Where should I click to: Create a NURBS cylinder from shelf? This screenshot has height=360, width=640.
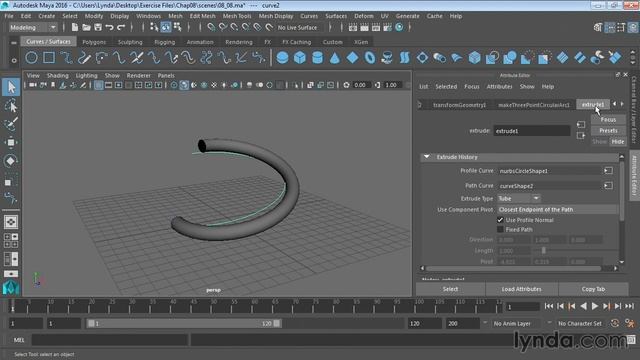[x=318, y=58]
